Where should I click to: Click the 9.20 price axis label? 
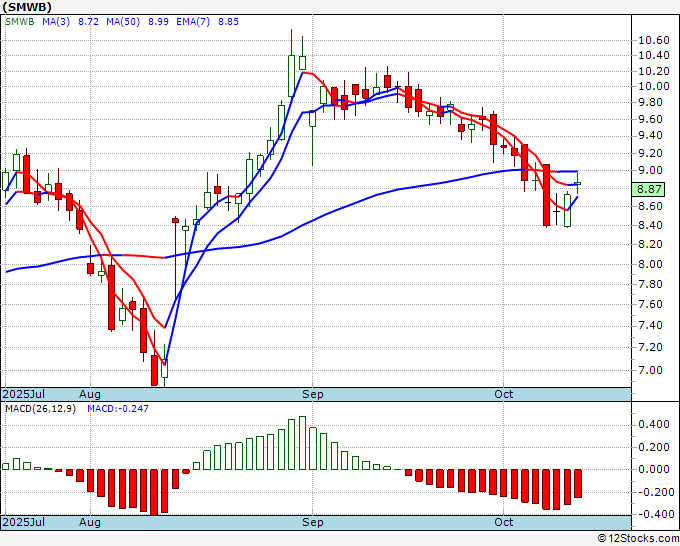(x=651, y=153)
